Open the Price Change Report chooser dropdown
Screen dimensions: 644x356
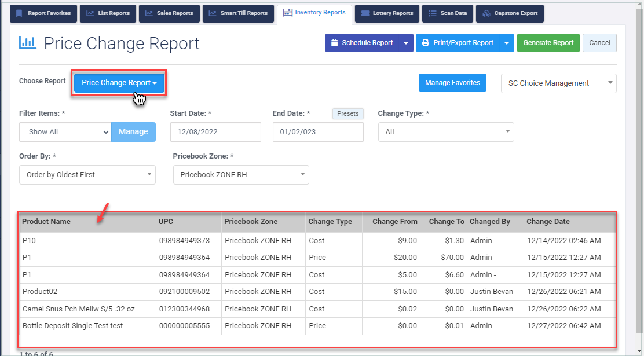[x=119, y=83]
